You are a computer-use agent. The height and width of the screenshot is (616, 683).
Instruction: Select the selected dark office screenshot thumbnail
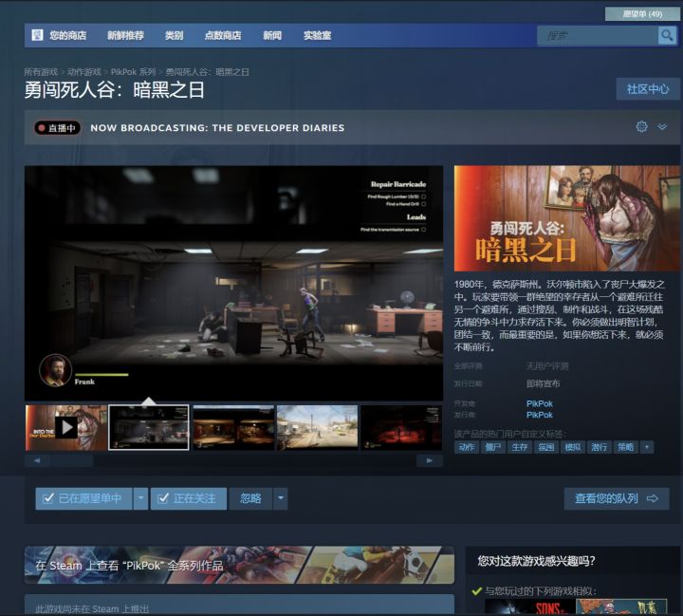coord(149,428)
